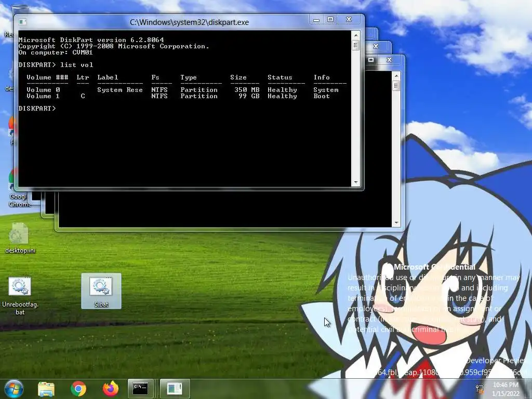Open the second running app taskbar button
Image resolution: width=532 pixels, height=399 pixels.
click(x=175, y=389)
